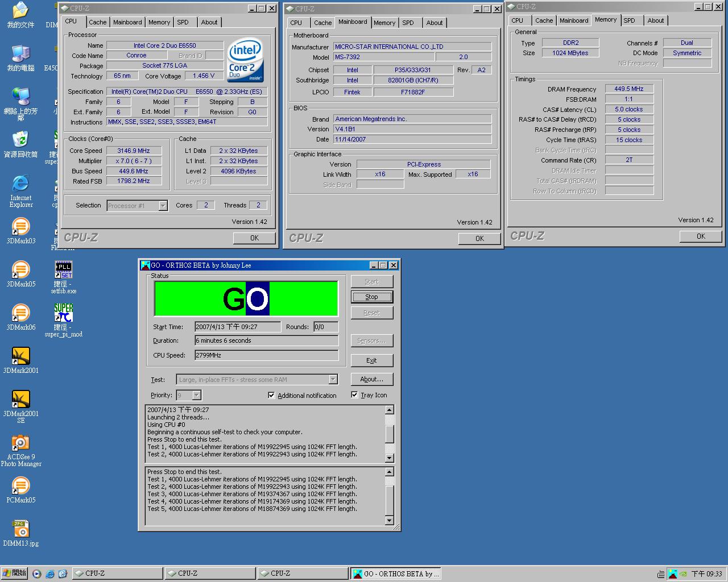The height and width of the screenshot is (582, 728).
Task: Switch to CPU tab in right CPU-Z window
Action: point(517,20)
